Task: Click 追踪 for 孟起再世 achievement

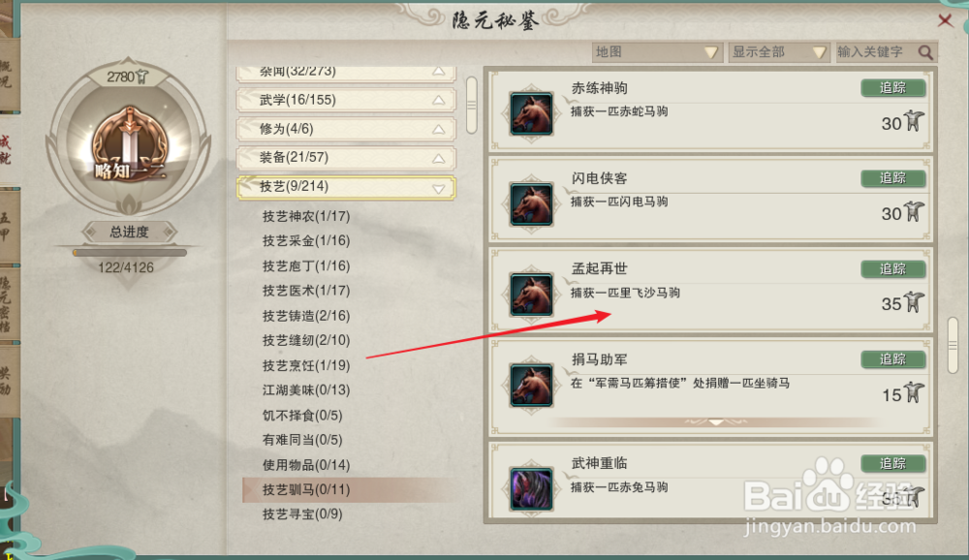Action: point(893,269)
